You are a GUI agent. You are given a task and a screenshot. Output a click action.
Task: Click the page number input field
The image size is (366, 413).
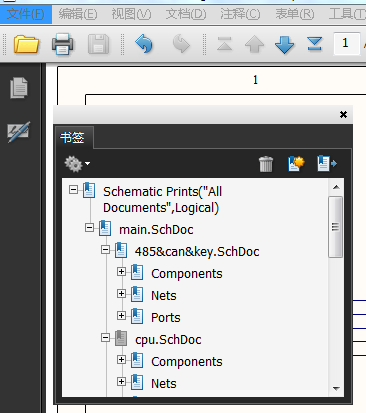(347, 43)
